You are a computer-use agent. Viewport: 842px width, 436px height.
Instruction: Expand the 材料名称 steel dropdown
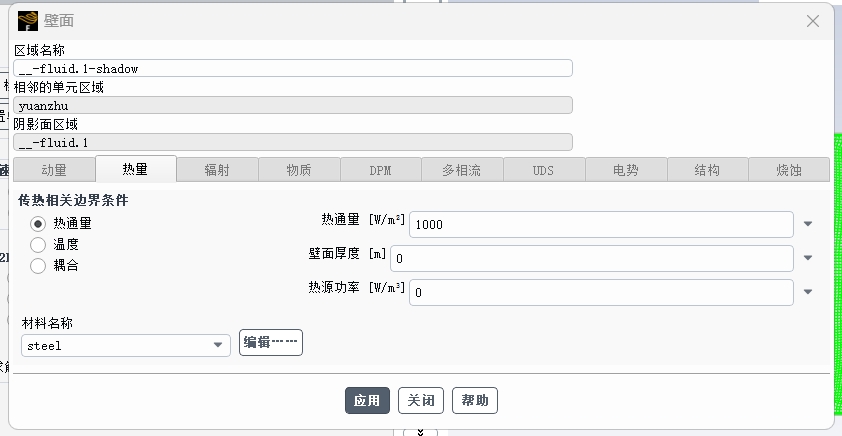[x=217, y=346]
